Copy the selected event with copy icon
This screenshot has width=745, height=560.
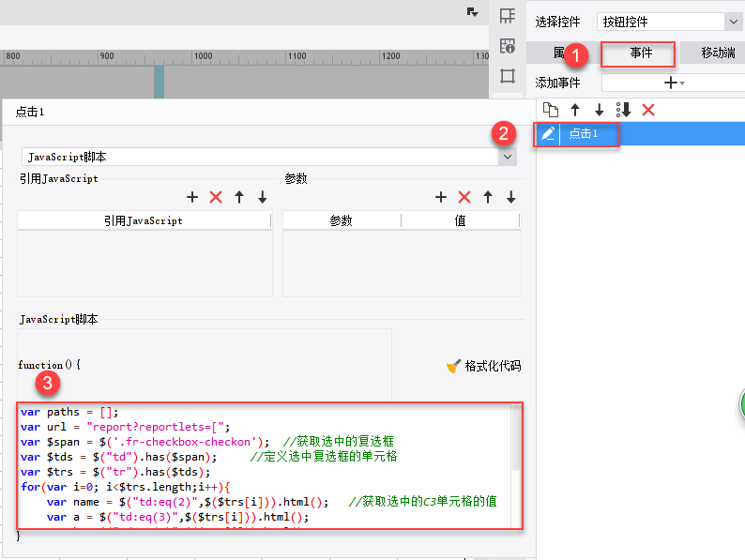550,110
